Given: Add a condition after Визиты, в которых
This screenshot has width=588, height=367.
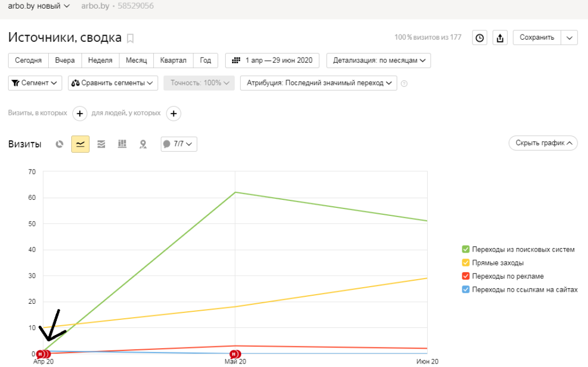Looking at the screenshot, I should click(x=80, y=113).
